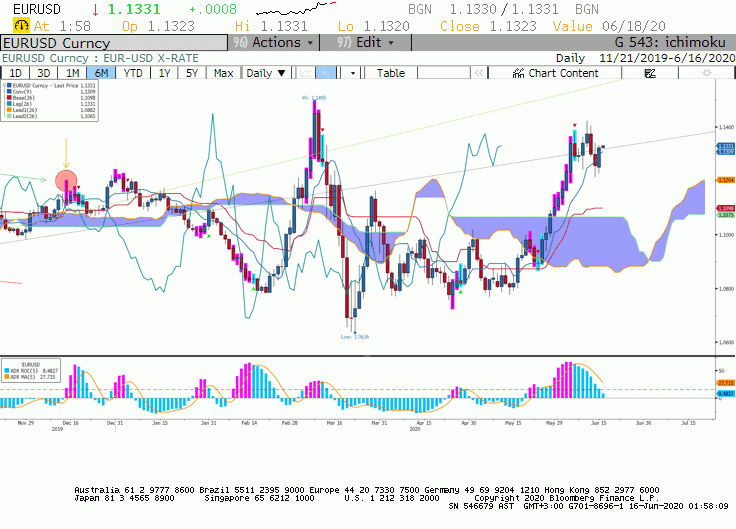736x529 pixels.
Task: Click the Low: 1.0636 low marker label
Action: point(355,337)
